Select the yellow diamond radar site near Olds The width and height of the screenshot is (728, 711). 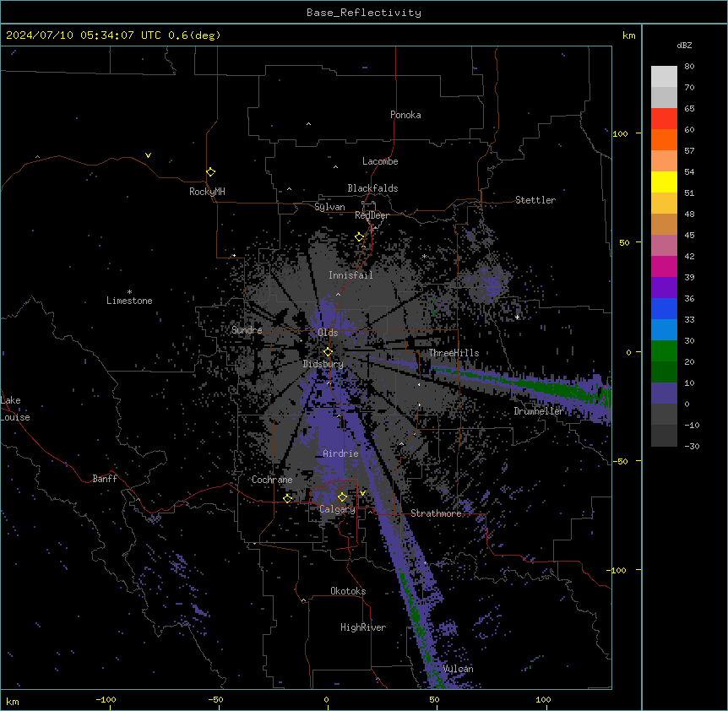(x=329, y=352)
